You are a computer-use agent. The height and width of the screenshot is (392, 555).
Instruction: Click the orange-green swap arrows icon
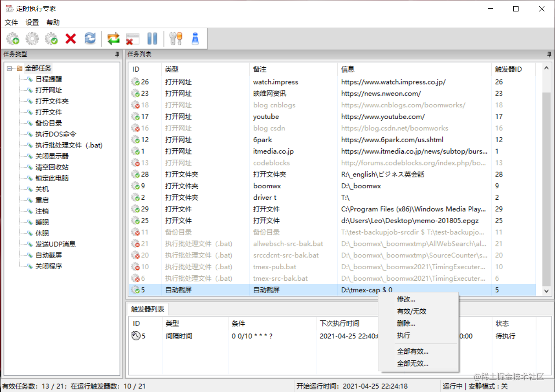(113, 39)
